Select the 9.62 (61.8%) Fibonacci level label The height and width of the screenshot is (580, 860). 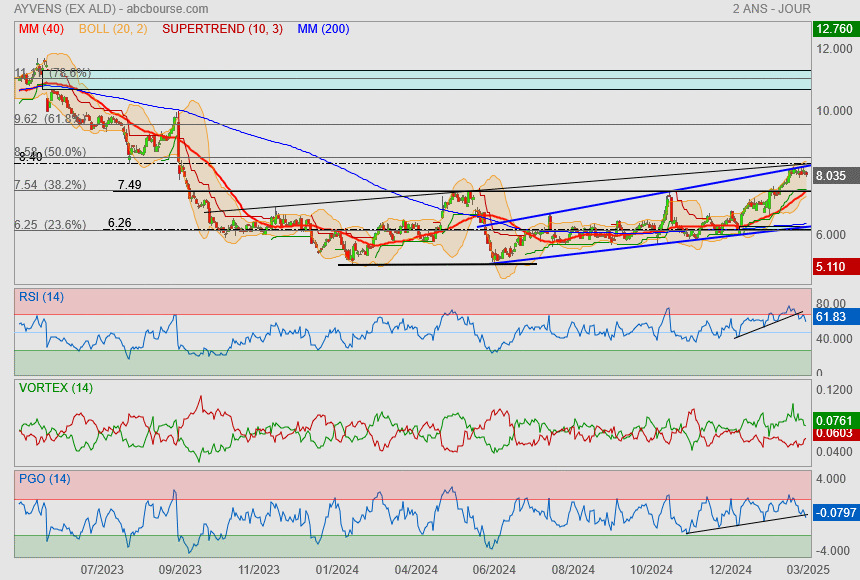50,119
